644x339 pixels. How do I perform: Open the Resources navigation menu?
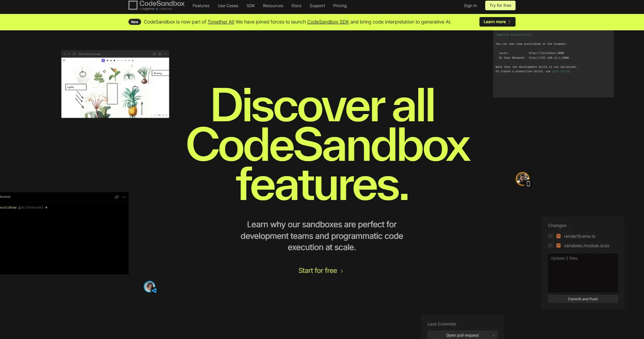(273, 6)
